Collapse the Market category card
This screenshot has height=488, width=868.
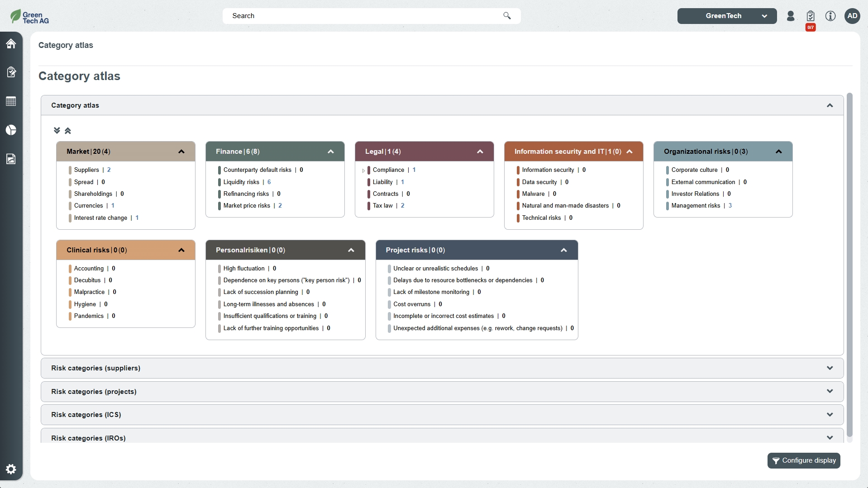point(181,152)
